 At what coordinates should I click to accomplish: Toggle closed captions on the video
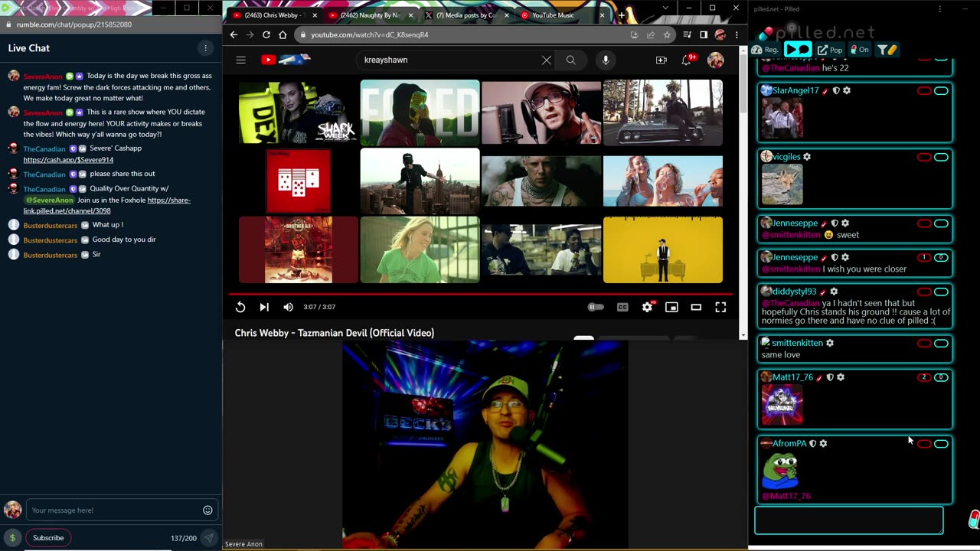coord(622,307)
